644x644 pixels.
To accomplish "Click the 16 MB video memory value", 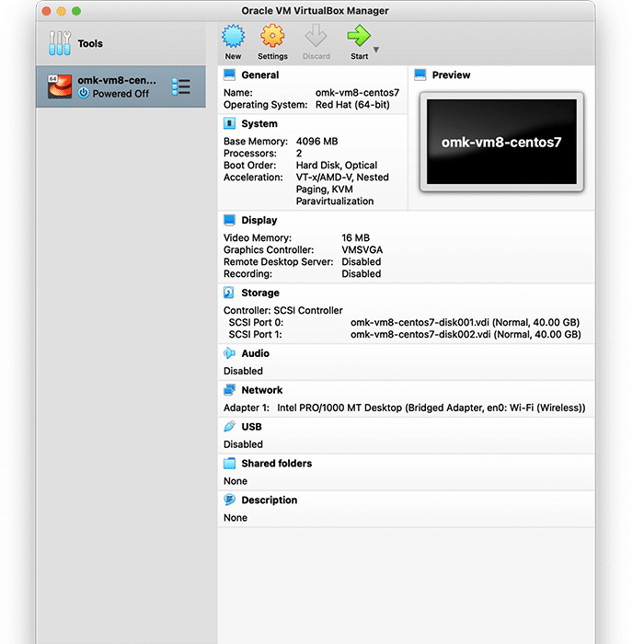I will tap(356, 237).
